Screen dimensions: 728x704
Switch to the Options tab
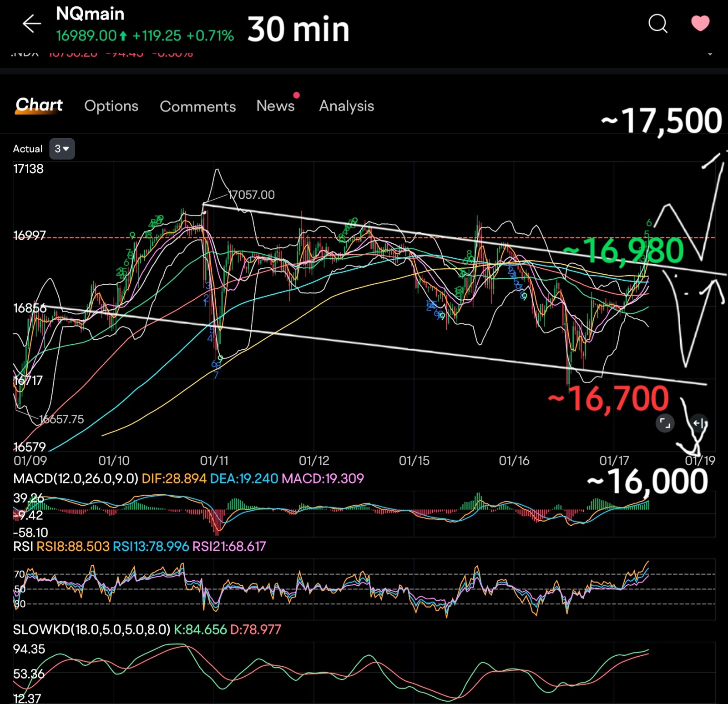111,106
